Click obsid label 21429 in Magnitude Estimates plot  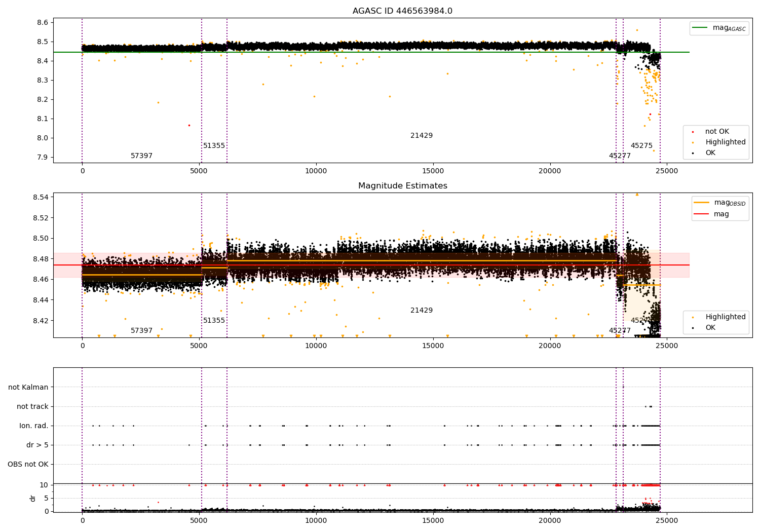click(422, 311)
